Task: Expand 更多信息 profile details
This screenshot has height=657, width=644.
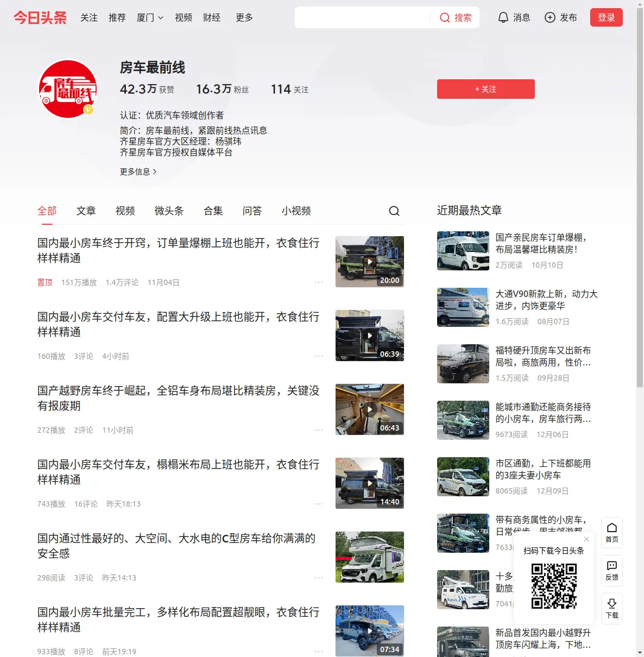Action: click(138, 172)
